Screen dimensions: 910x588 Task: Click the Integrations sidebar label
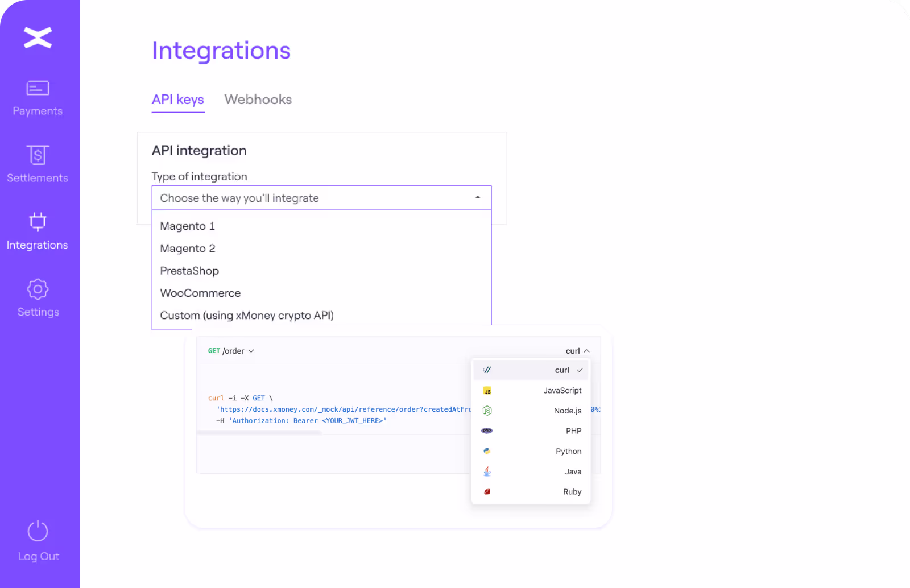coord(38,245)
